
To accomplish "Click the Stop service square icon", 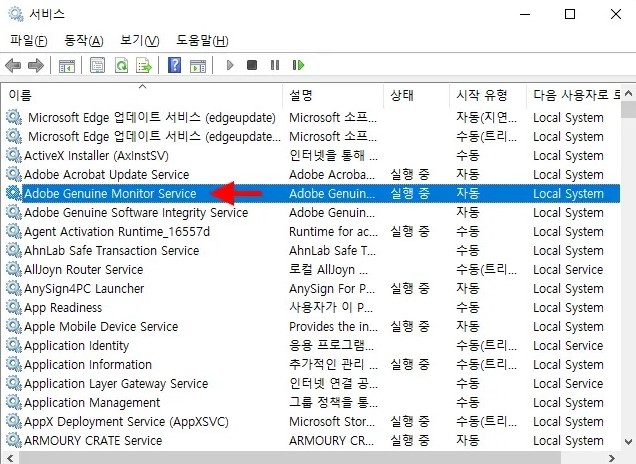I will tap(252, 65).
